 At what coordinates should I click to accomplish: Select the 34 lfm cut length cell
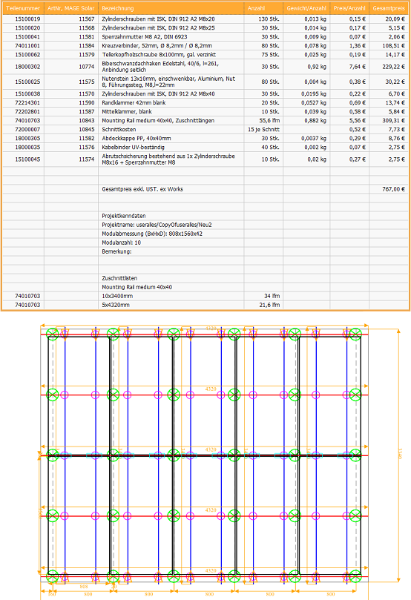(x=264, y=296)
